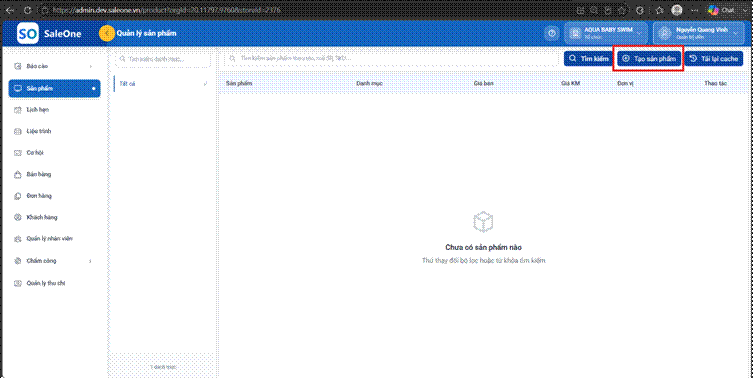Click the product search input field
The width and height of the screenshot is (753, 378).
coord(392,59)
